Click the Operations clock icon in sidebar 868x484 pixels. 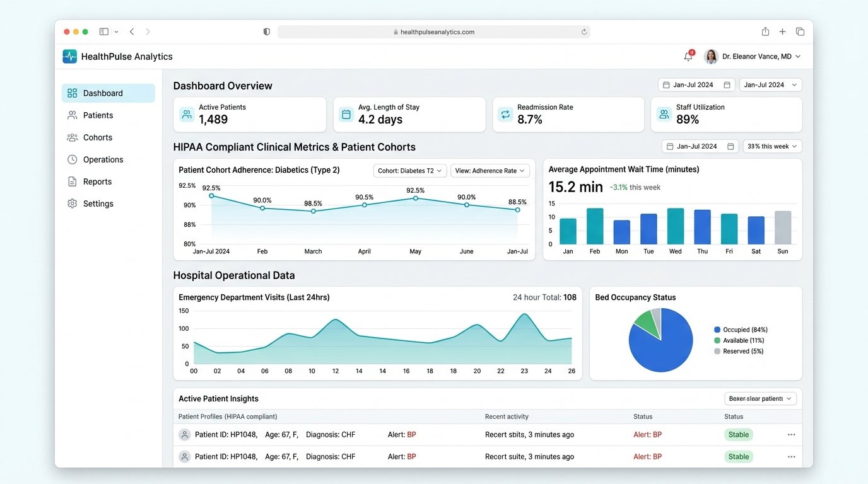pyautogui.click(x=72, y=159)
